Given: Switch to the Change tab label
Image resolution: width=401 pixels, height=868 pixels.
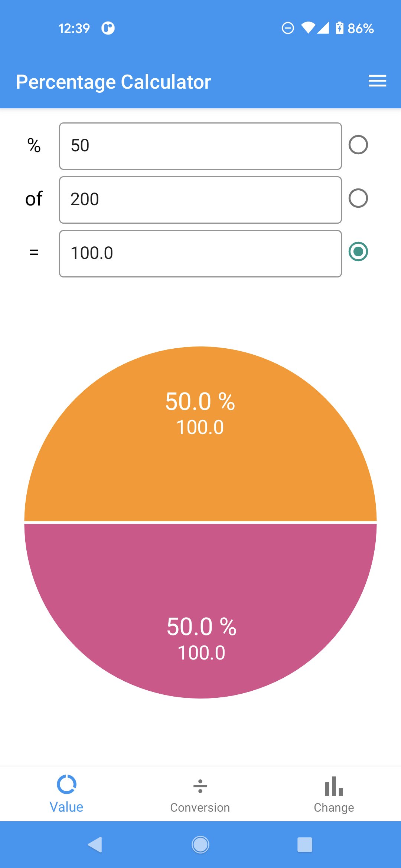Looking at the screenshot, I should (x=334, y=808).
